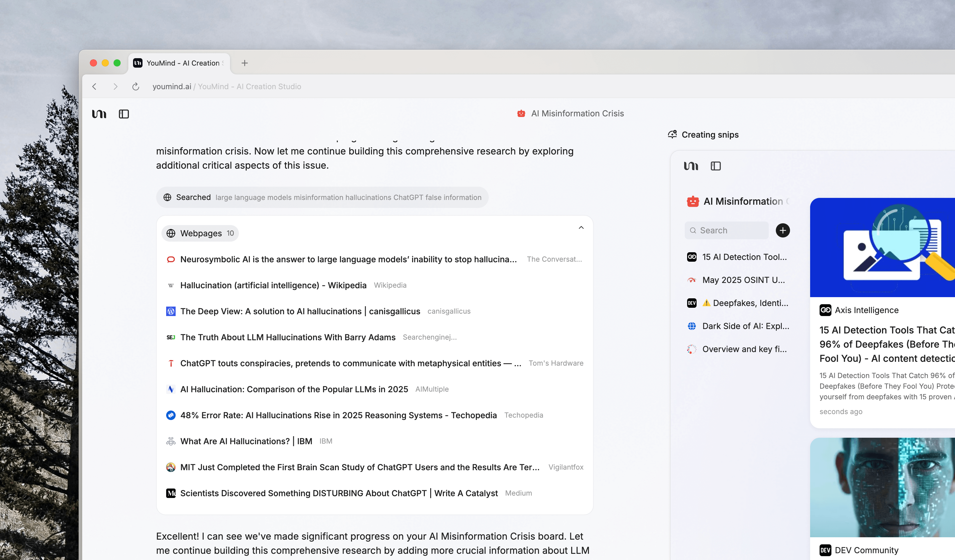Open the What Are AI Hallucinations IBM link
The image size is (955, 560).
[246, 441]
